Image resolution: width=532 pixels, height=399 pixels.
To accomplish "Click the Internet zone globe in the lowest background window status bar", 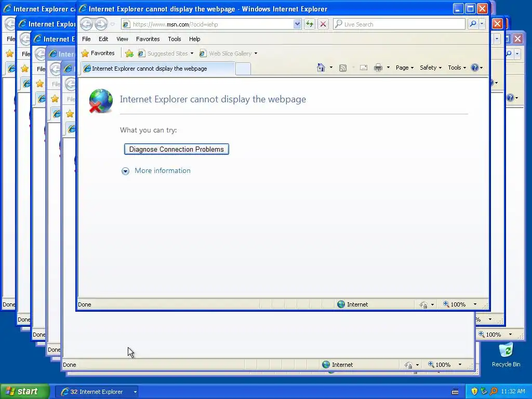I will (326, 364).
